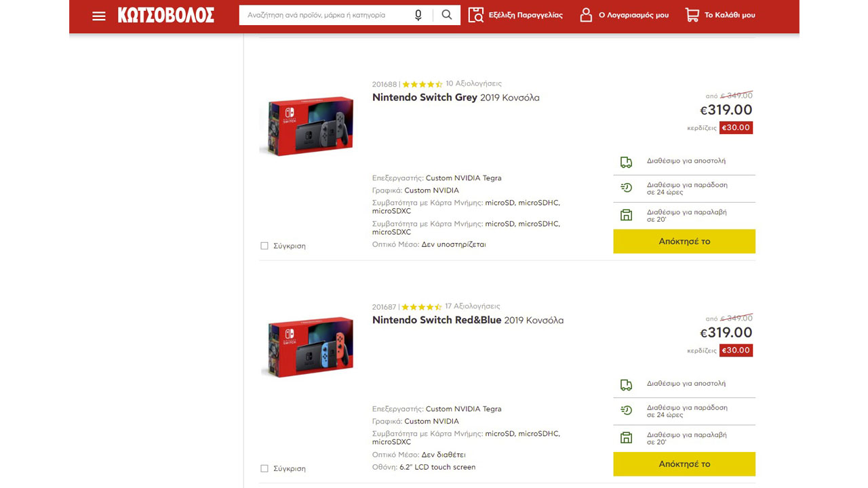Click delivery truck icon for Switch Grey

626,162
